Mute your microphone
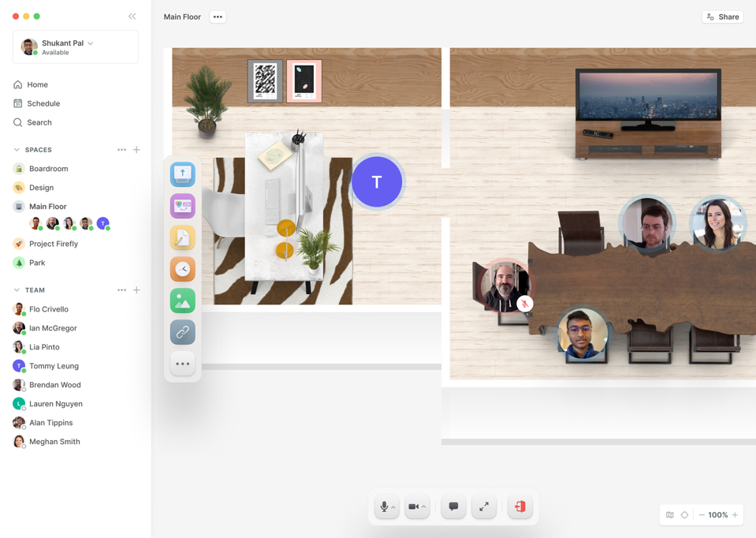 383,506
